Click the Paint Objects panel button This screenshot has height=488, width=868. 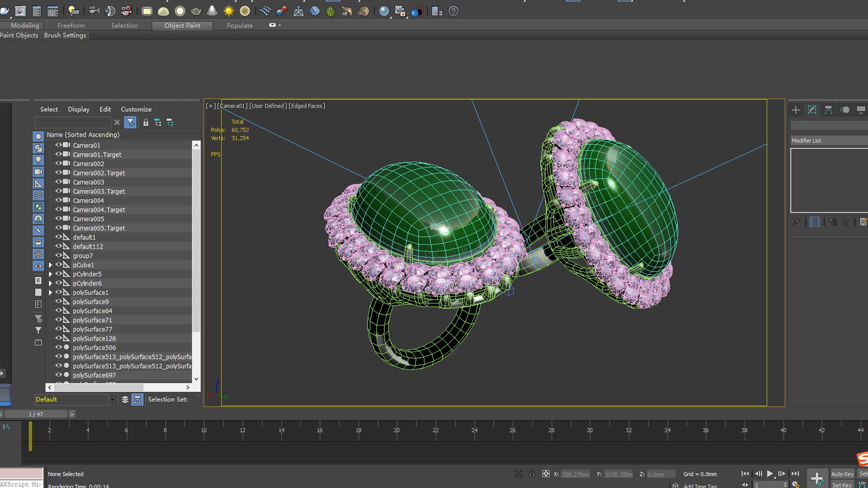pos(19,35)
